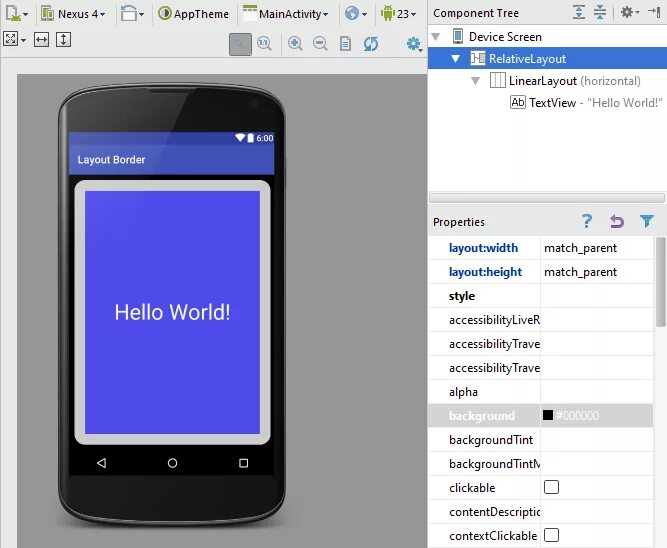Change theme via AppTheme button
This screenshot has height=548, width=667.
(x=193, y=14)
